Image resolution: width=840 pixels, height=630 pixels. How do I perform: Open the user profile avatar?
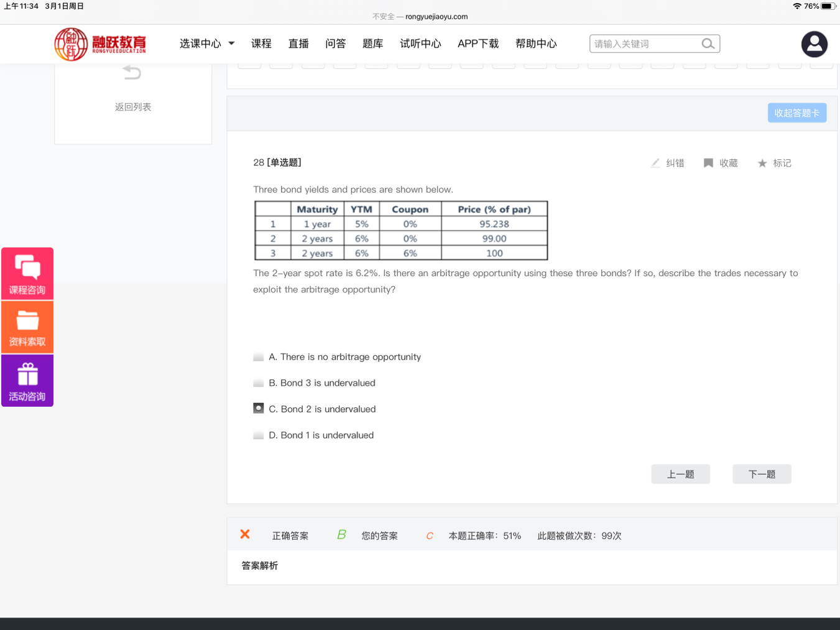[x=814, y=44]
